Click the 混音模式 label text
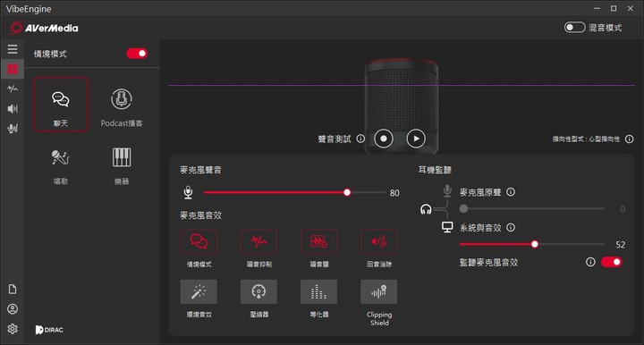Screen dimensions: 644x345 coord(606,28)
